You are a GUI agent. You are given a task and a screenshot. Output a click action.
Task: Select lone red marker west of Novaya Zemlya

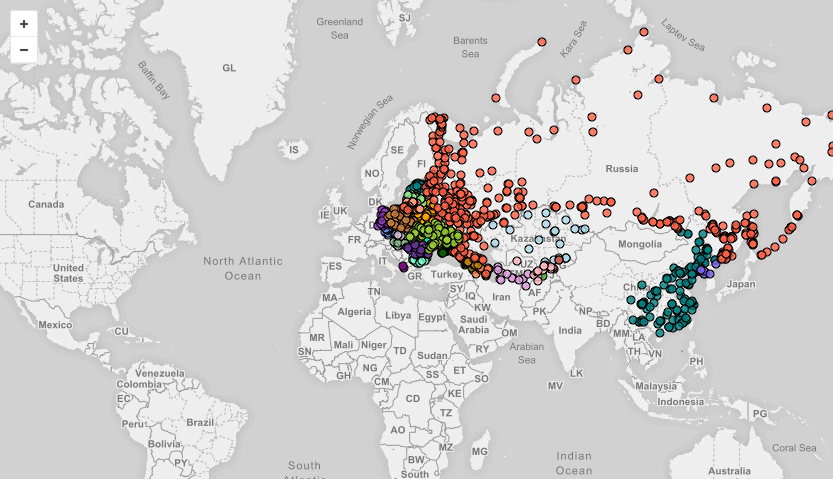tap(496, 98)
